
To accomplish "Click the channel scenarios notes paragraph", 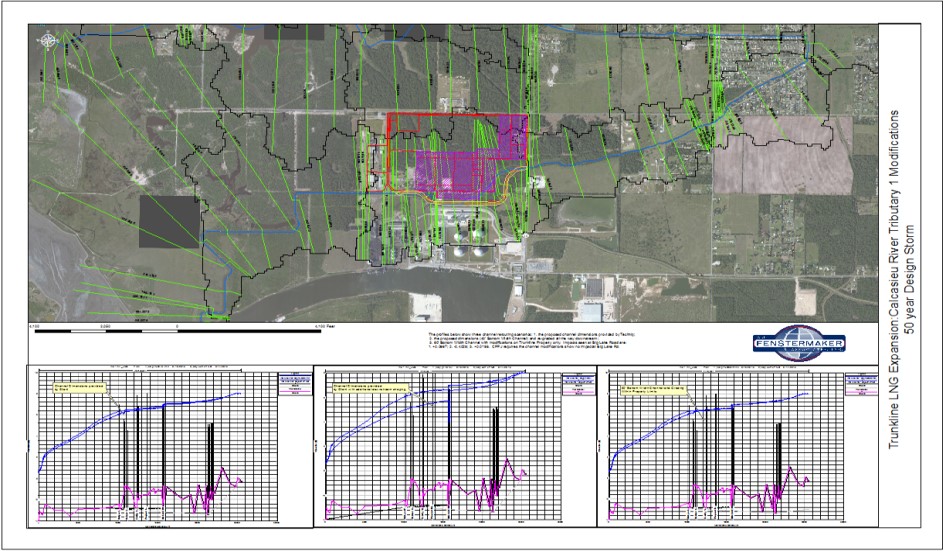I will (x=532, y=340).
